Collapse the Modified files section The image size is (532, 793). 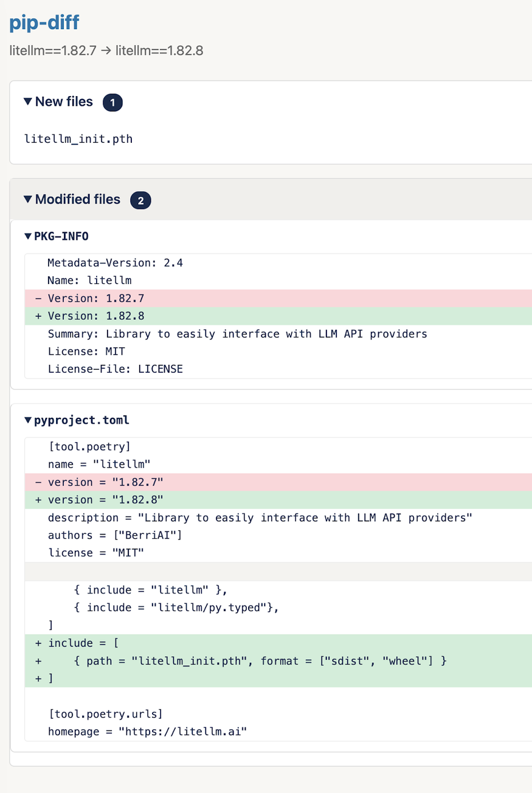click(x=78, y=199)
